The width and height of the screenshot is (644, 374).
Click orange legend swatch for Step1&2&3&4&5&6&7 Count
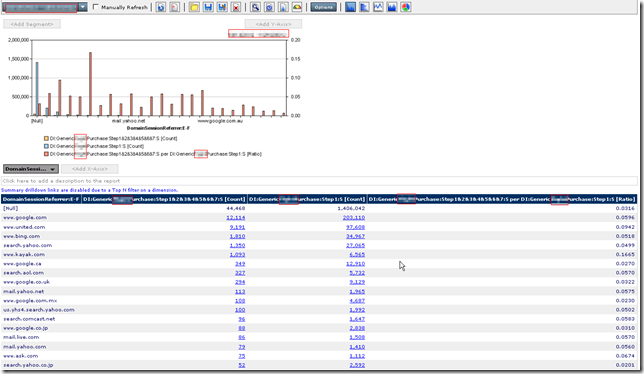(x=46, y=138)
